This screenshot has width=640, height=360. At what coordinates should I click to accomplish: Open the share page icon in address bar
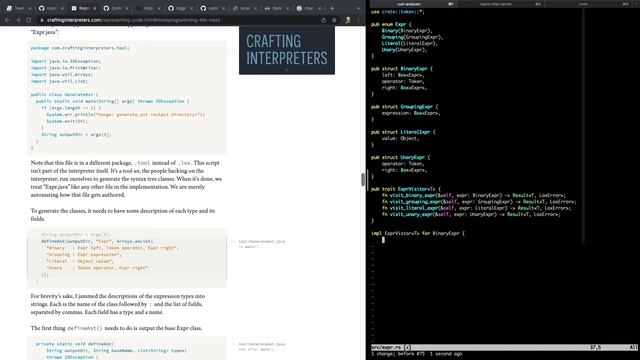[324, 20]
